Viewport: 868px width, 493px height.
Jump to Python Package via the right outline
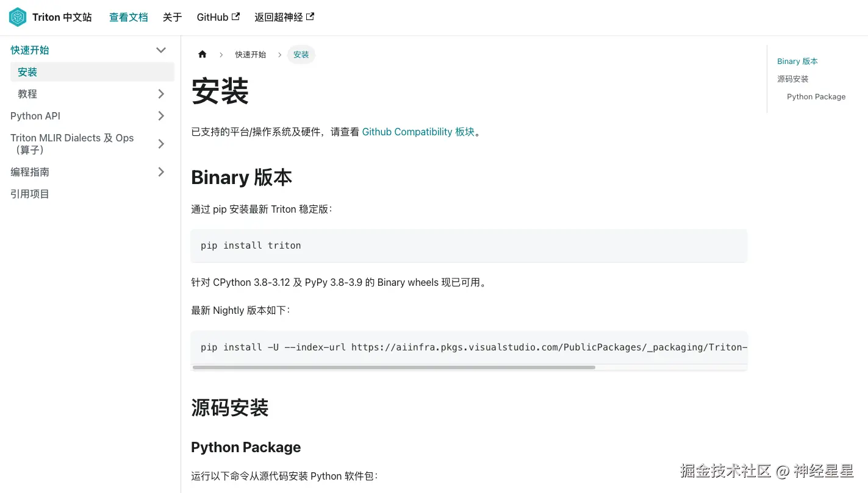816,96
